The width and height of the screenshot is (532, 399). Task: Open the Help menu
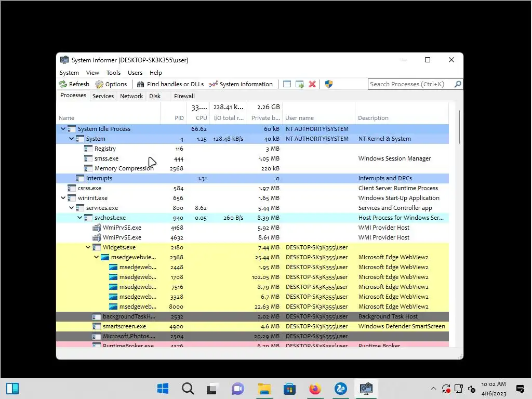156,73
